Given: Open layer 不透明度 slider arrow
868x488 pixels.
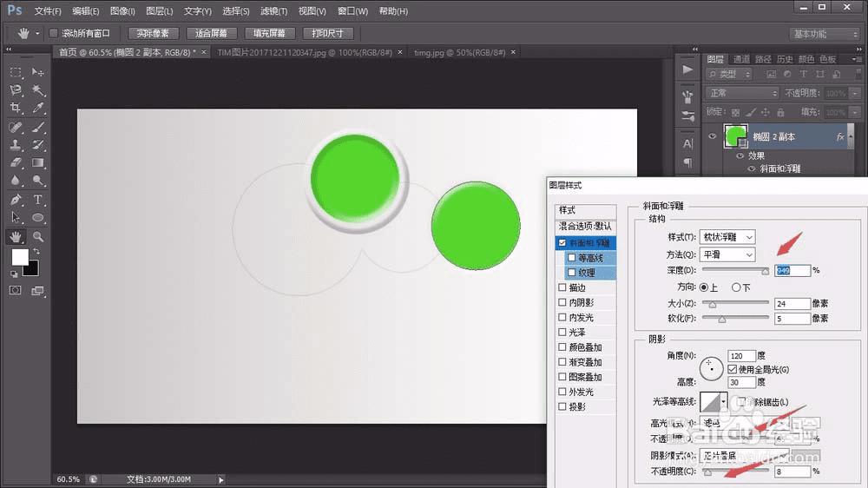Looking at the screenshot, I should pyautogui.click(x=856, y=93).
